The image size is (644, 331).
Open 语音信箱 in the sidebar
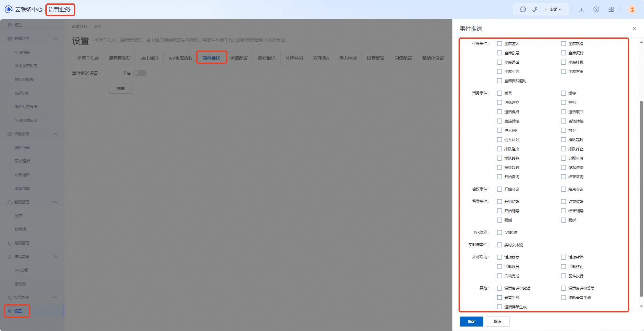[x=22, y=189]
